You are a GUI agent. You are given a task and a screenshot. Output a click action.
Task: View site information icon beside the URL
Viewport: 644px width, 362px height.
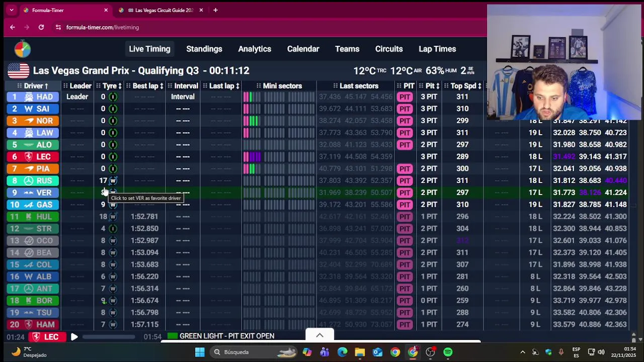[x=58, y=27]
